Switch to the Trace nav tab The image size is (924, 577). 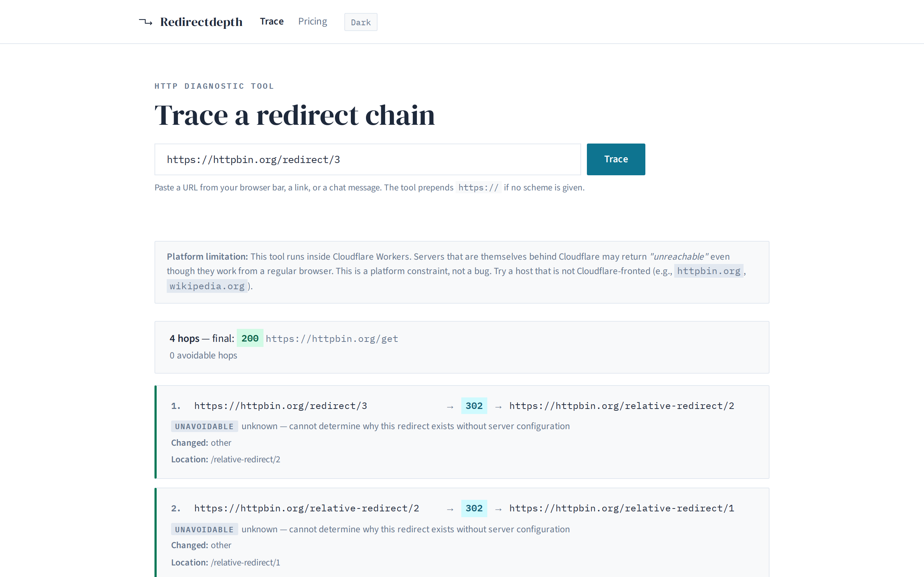click(271, 21)
